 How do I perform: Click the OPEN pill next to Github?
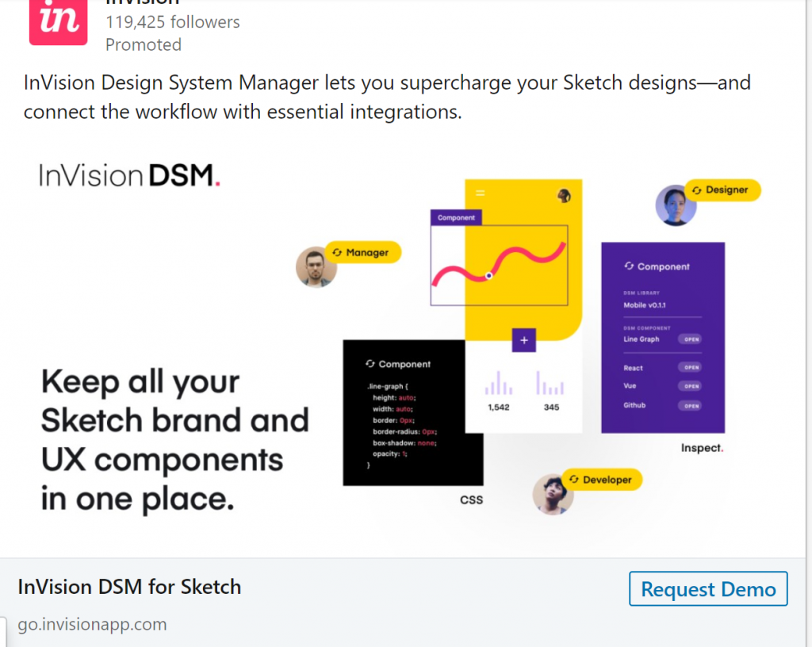coord(691,406)
